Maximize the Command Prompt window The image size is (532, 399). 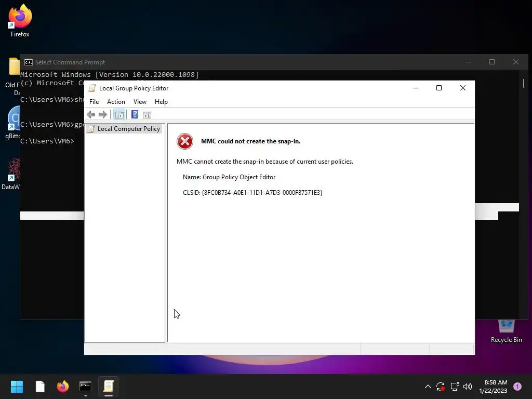point(492,62)
